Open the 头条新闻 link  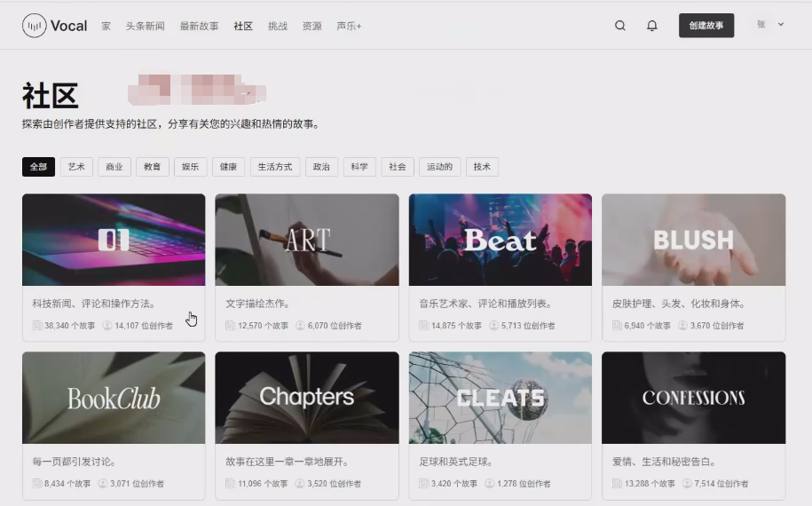pyautogui.click(x=146, y=26)
